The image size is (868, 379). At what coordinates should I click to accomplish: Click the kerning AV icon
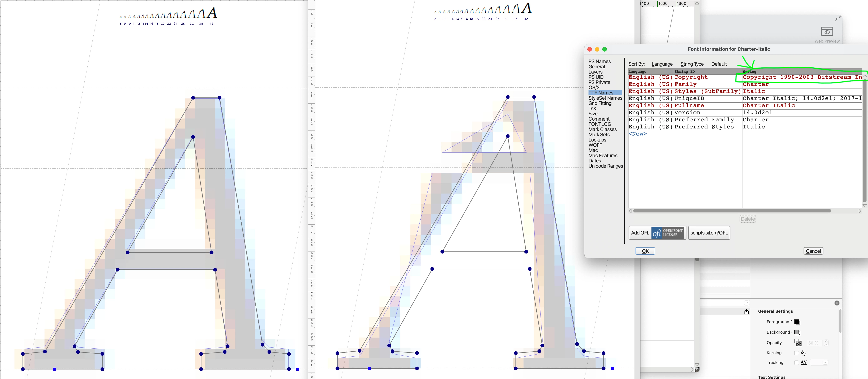[x=804, y=353]
